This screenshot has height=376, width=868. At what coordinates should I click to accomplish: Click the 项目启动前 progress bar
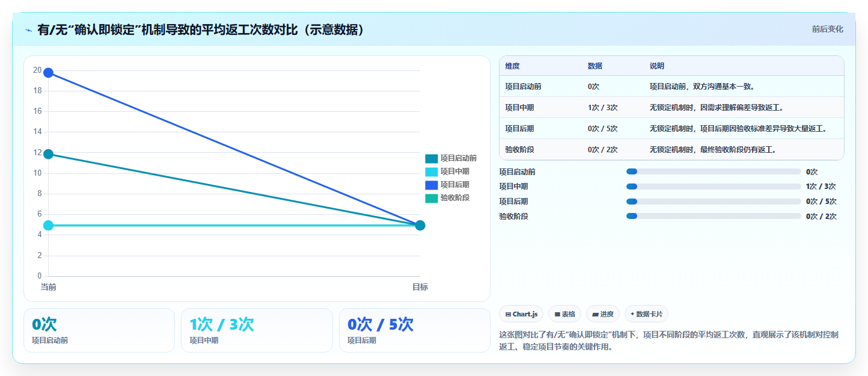(x=714, y=171)
